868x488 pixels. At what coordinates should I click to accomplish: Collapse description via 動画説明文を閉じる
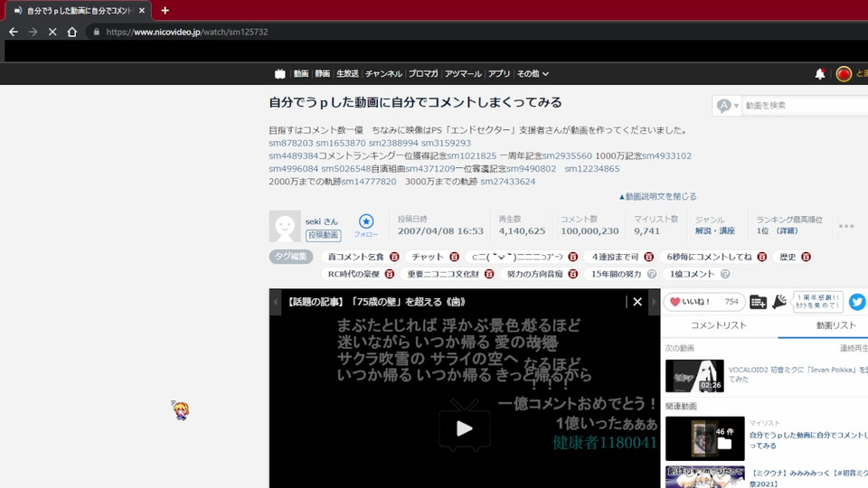657,196
